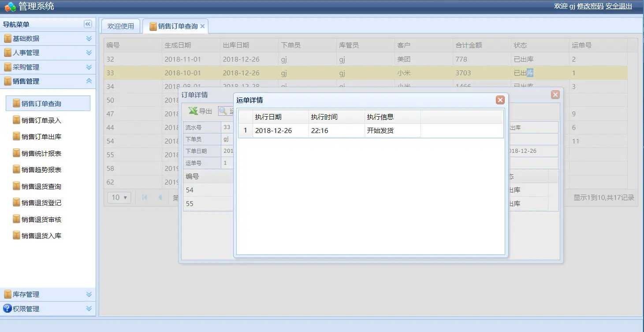Click the magnifier icon in 订单详情 toolbar
This screenshot has width=644, height=332.
(x=223, y=111)
